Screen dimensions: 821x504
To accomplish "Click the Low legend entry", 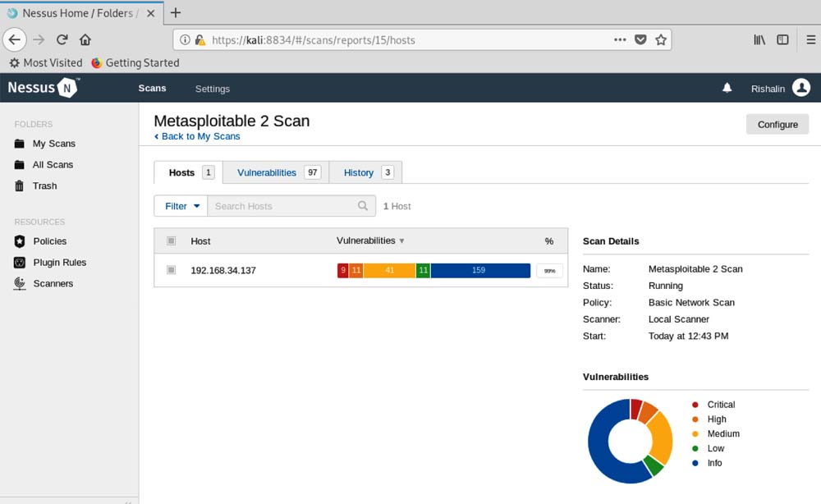I will pos(708,448).
